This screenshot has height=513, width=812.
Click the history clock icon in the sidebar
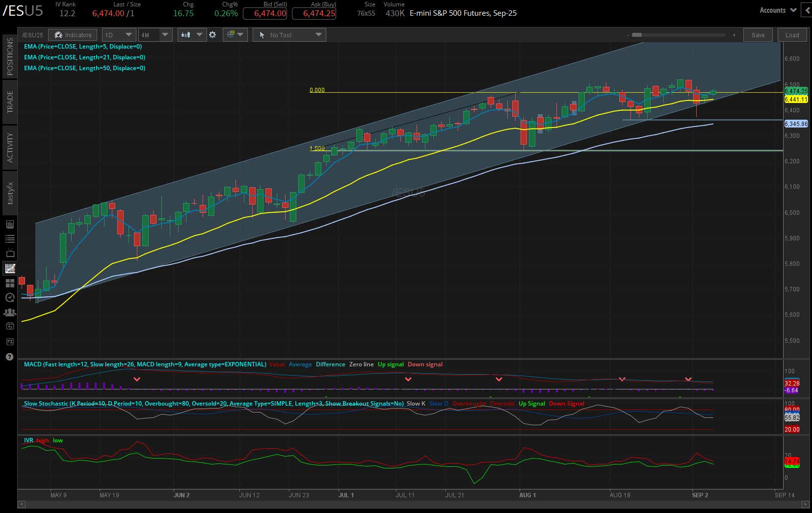[x=9, y=297]
